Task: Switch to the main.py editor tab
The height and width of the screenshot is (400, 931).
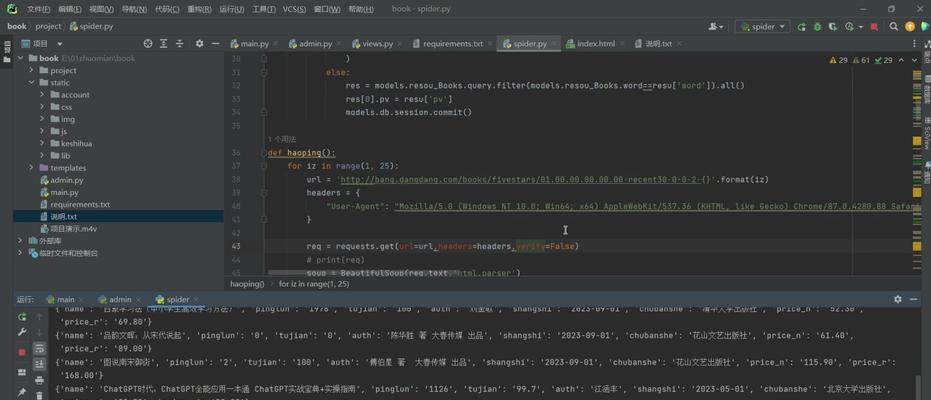Action: (x=254, y=44)
